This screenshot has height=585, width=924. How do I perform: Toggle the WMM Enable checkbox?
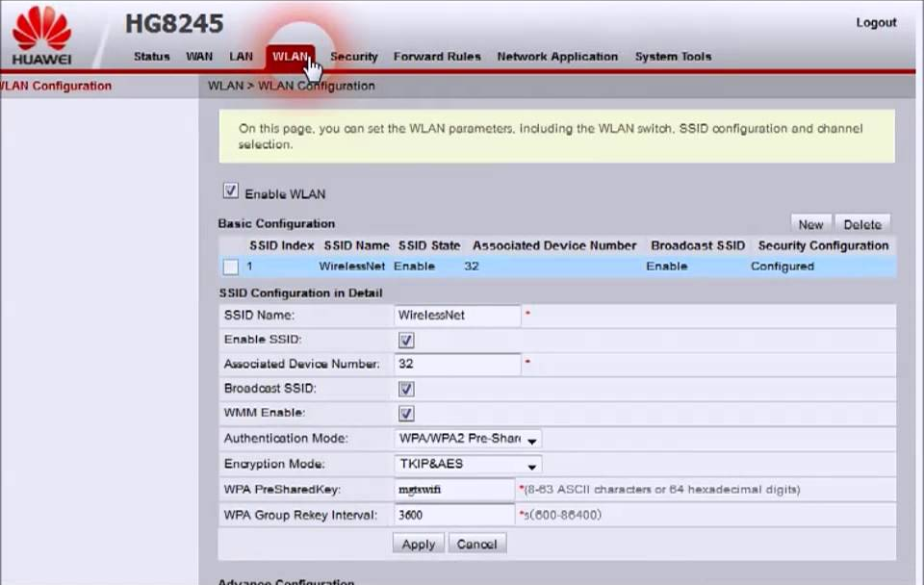tap(406, 414)
